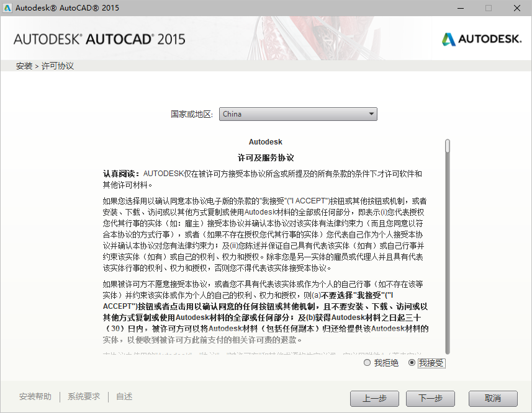This screenshot has height=413, width=532.
Task: Open the 系统要求 link
Action: (83, 396)
